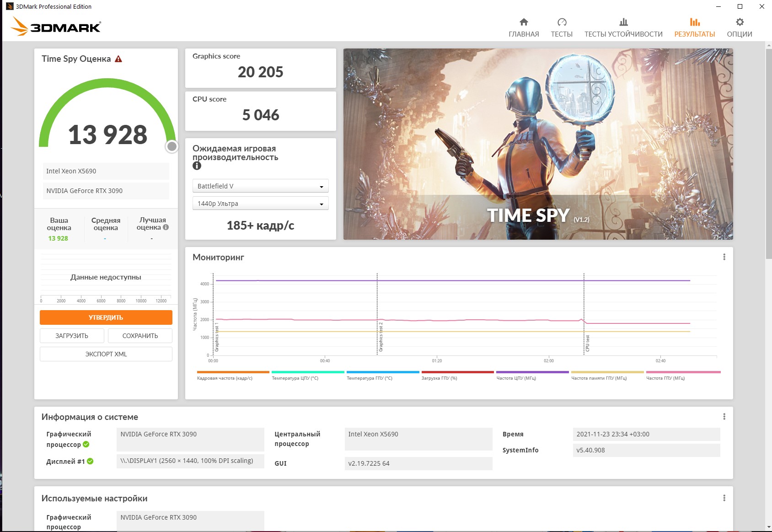Open the Battlefield V game dropdown
772x532 pixels.
click(260, 186)
